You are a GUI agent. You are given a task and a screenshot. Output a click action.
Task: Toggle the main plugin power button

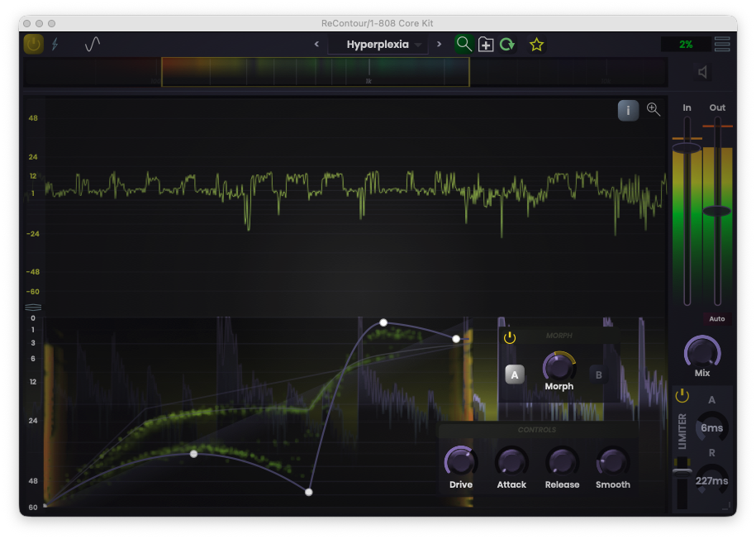click(x=33, y=45)
